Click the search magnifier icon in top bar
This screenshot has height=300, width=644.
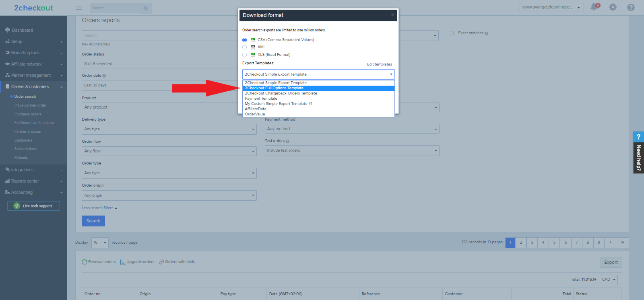146,8
